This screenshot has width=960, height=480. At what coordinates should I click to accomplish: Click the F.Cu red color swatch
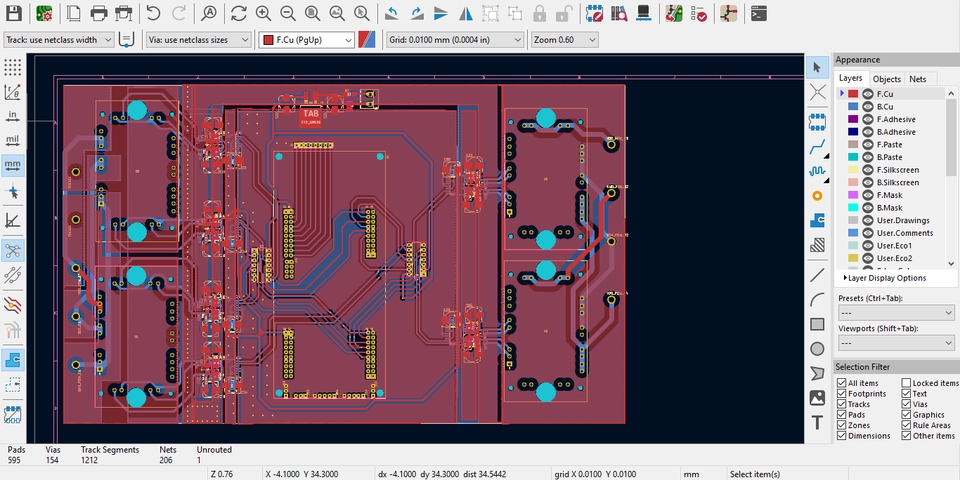pos(853,94)
